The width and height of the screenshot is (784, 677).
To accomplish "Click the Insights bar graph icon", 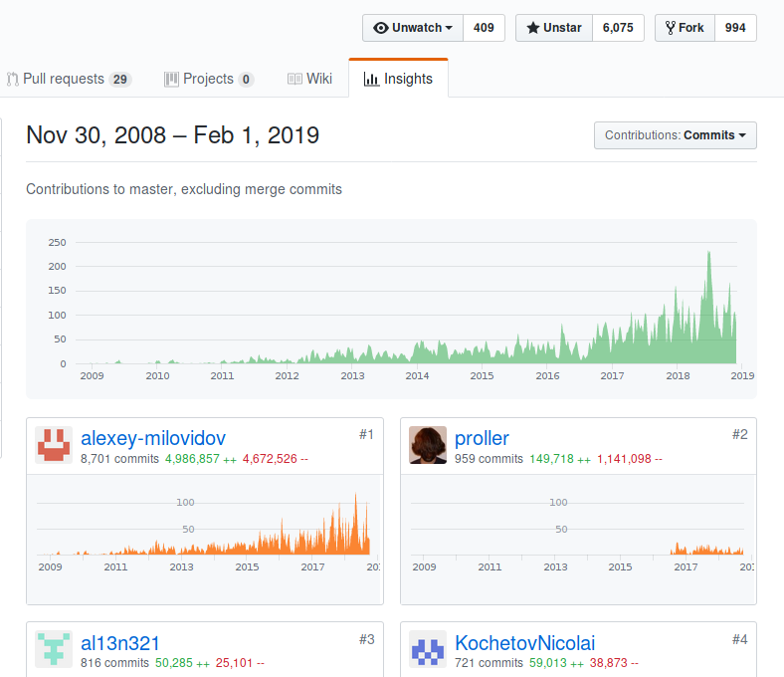I will pyautogui.click(x=371, y=79).
